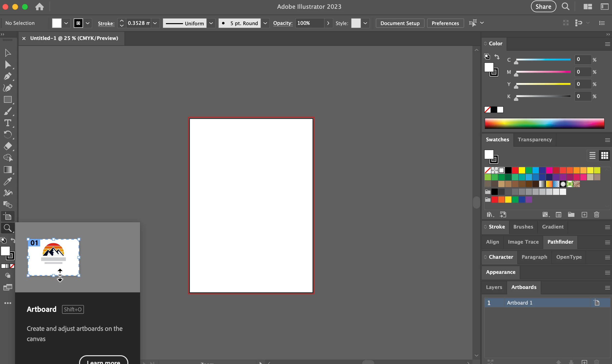Screen dimensions: 612x364
Task: Open the Uniform stroke profile dropdown
Action: pyautogui.click(x=211, y=23)
